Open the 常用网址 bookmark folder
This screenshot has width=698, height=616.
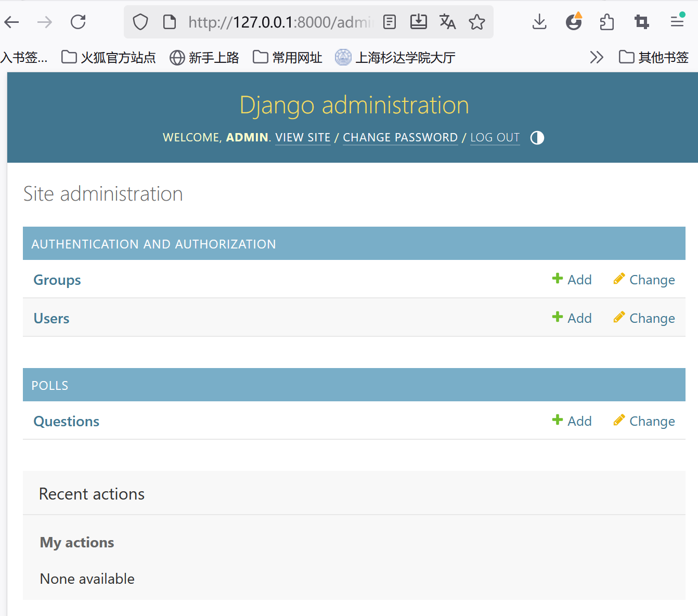288,57
